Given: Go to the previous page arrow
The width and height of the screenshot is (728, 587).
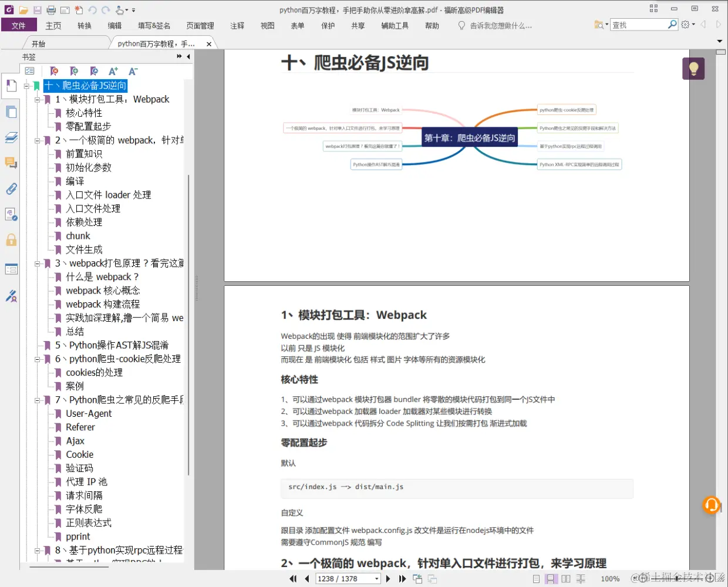Looking at the screenshot, I should point(306,579).
